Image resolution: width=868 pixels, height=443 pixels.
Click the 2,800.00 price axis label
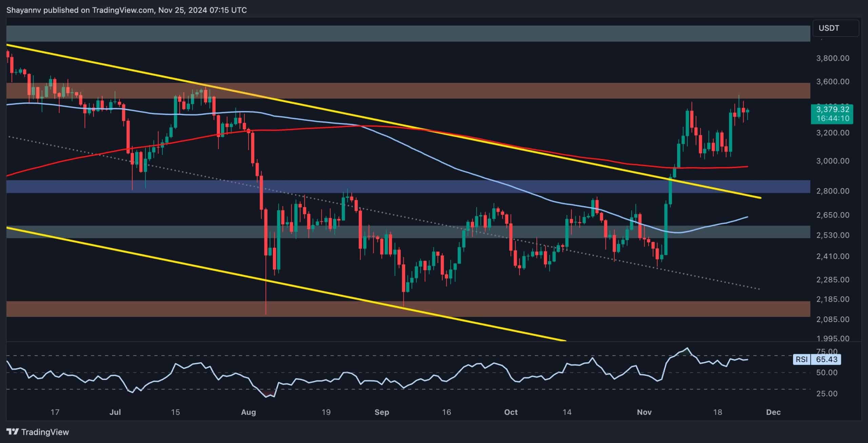(x=832, y=191)
